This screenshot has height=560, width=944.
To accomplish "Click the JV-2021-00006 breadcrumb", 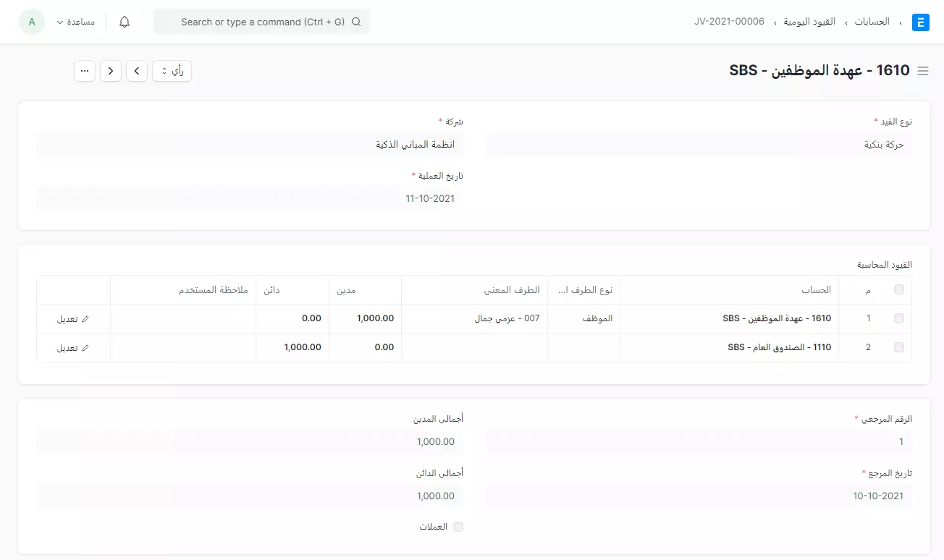I will coord(729,22).
